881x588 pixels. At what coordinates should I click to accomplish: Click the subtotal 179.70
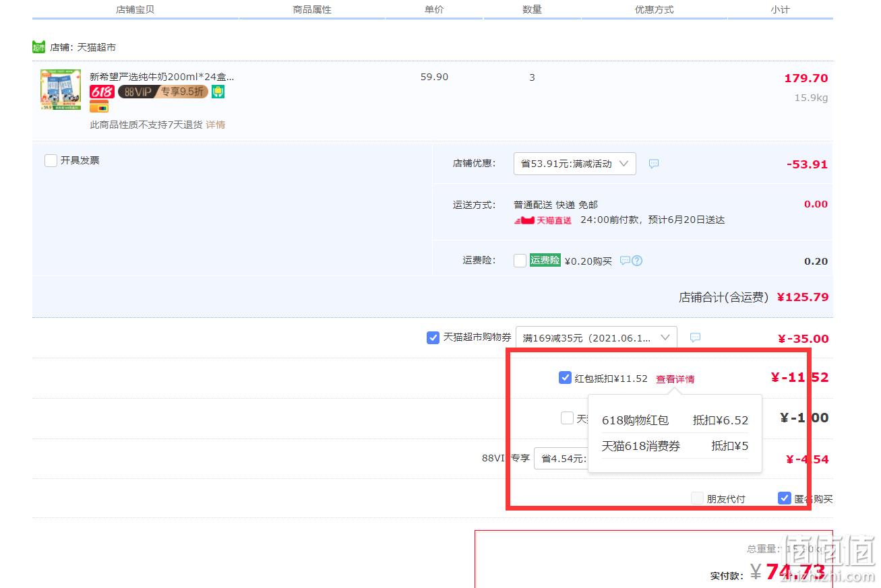[806, 78]
